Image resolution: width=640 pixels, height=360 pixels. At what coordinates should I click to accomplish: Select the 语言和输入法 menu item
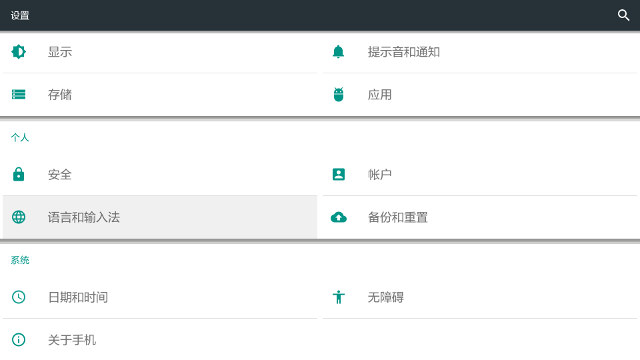coord(160,217)
